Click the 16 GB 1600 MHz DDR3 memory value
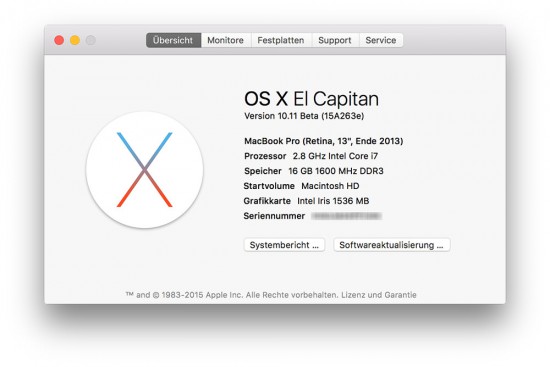Screen dimensions: 550x367 click(x=336, y=171)
